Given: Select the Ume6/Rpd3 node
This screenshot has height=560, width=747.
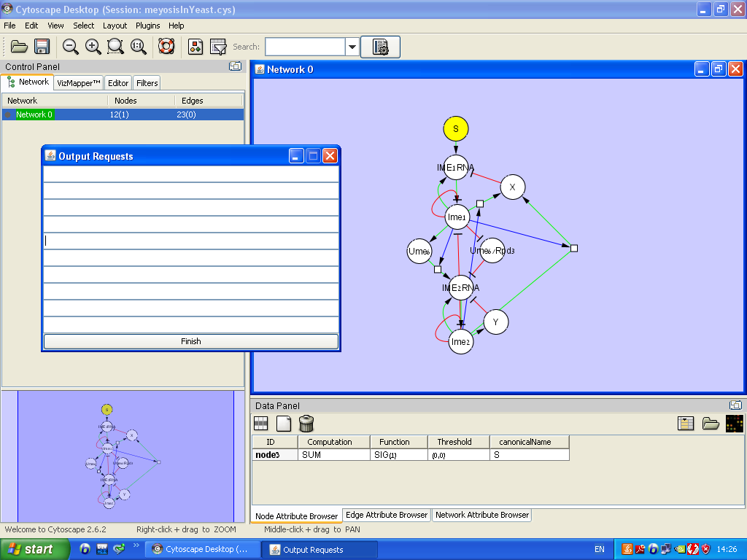Looking at the screenshot, I should [492, 251].
